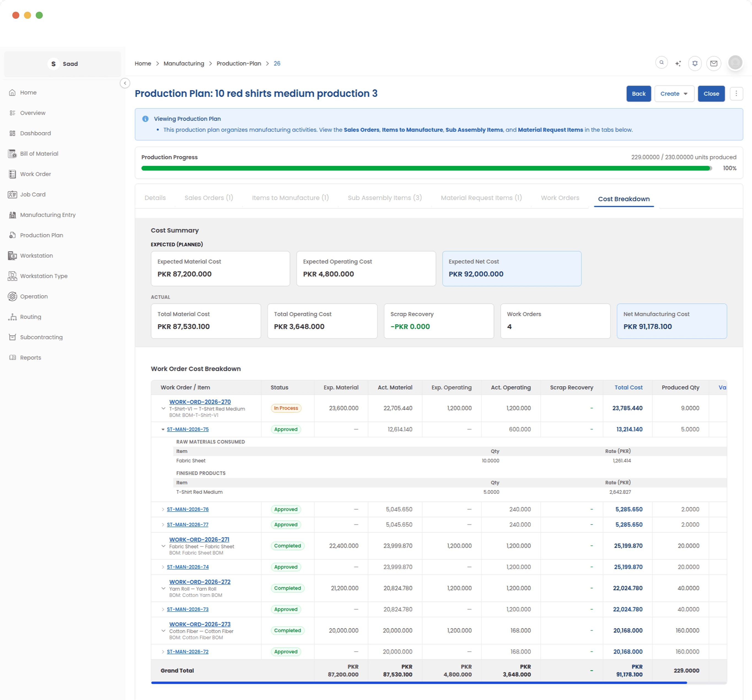Collapse WORK-ORD-2026-271 work order row
The height and width of the screenshot is (700, 752).
pos(163,546)
